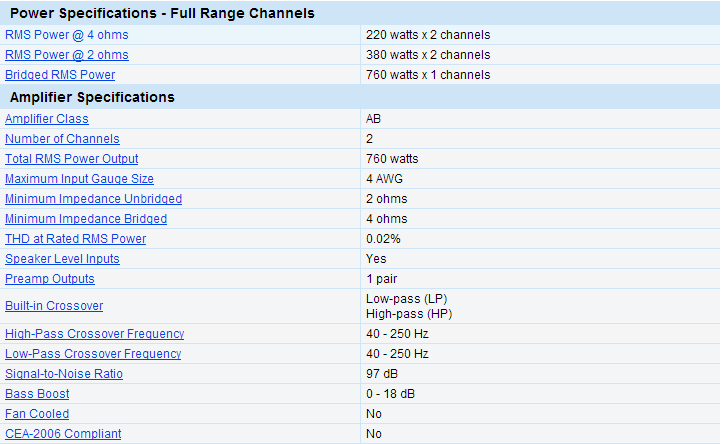Follow the Minimum Impedance Bridged link
Image resolution: width=722 pixels, height=444 pixels.
[x=86, y=219]
